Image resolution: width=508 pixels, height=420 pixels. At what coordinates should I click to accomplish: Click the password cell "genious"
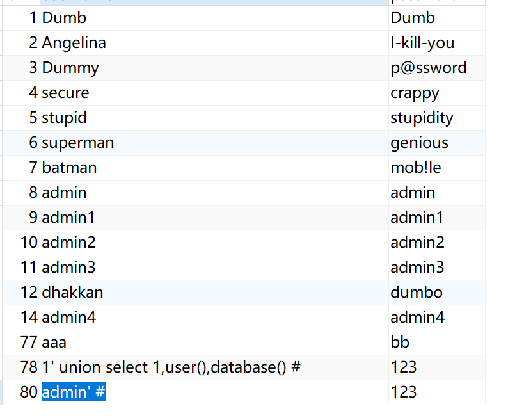[437, 143]
